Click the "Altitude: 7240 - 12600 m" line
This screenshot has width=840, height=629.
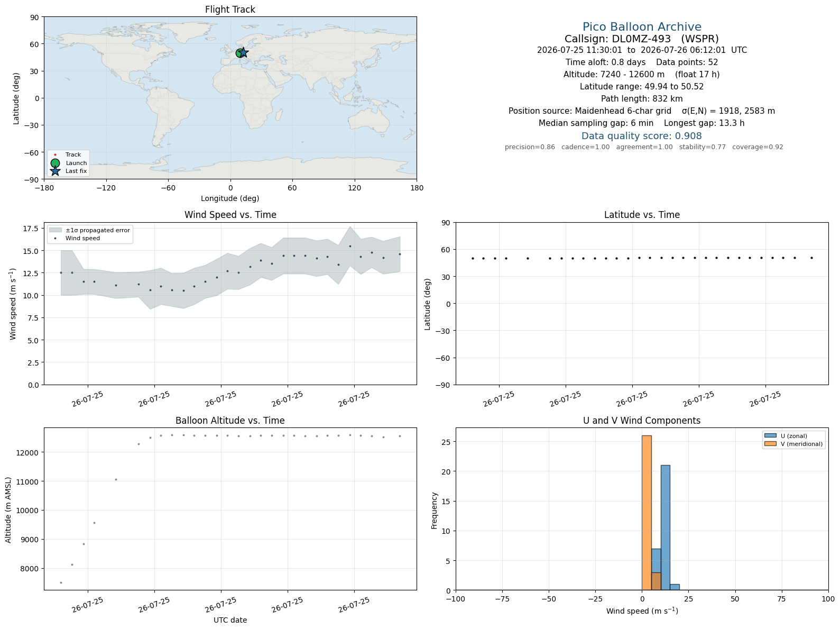[x=642, y=75]
